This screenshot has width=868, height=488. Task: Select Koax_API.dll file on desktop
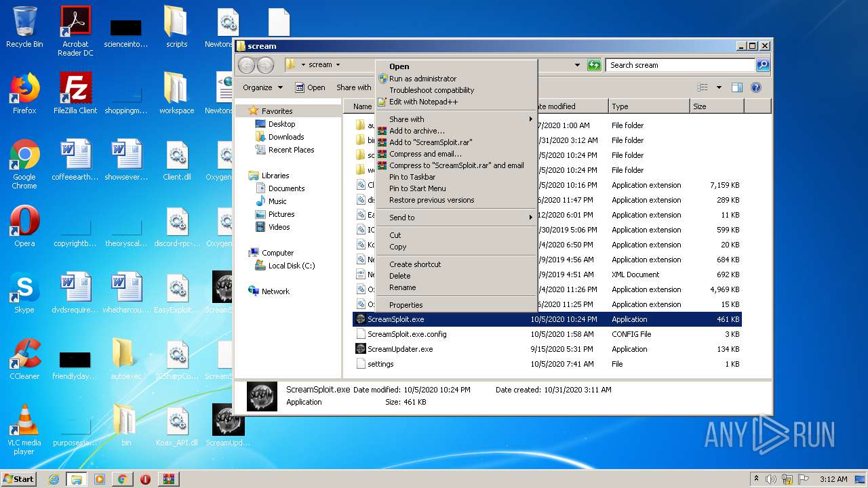click(177, 426)
